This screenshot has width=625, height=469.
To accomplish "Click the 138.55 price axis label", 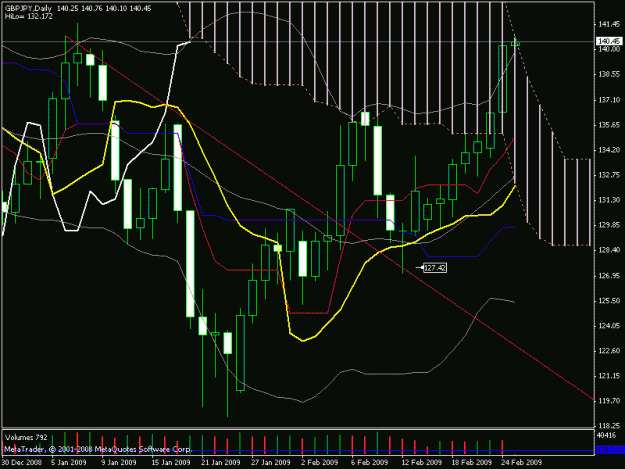I will coord(609,75).
